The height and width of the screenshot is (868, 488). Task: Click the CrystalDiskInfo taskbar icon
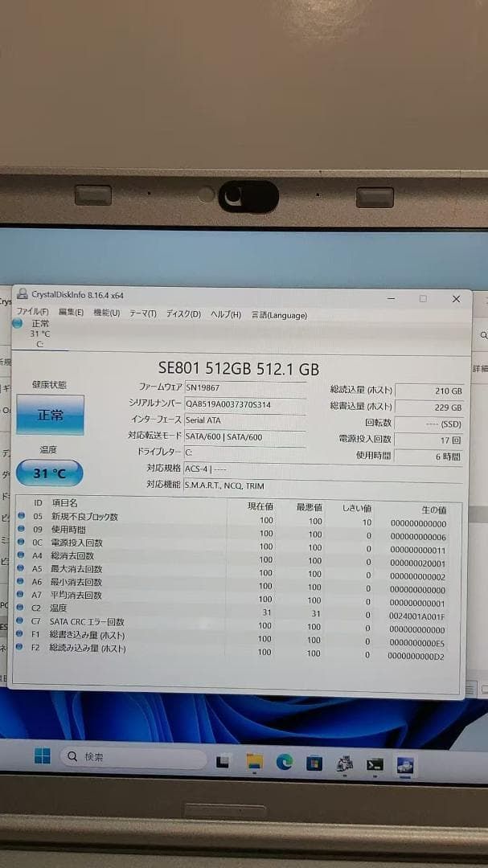(x=405, y=765)
